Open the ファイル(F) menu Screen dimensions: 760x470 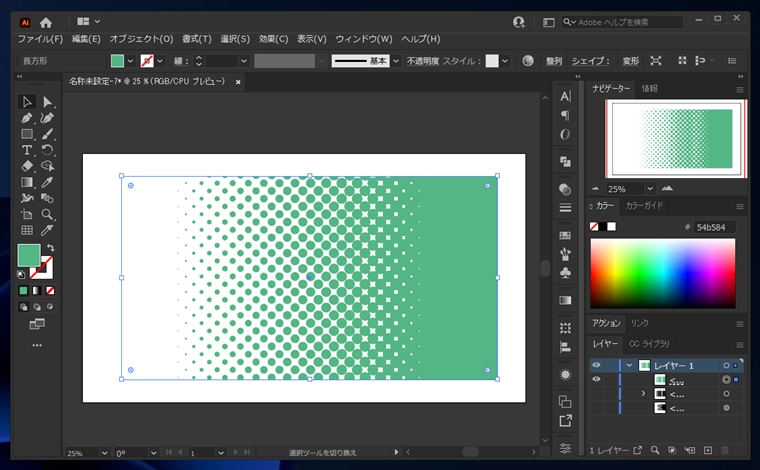coord(40,39)
